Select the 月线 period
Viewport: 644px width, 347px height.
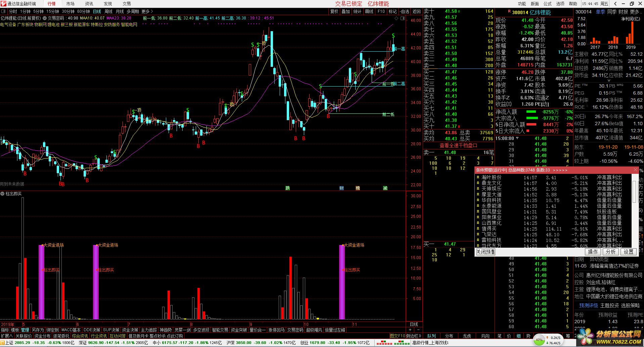tap(120, 11)
